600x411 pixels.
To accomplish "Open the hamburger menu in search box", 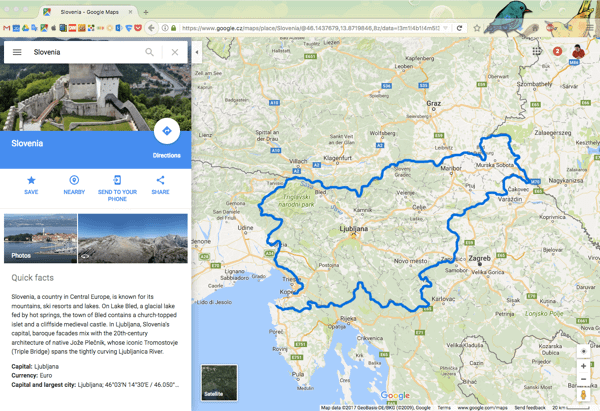I will pyautogui.click(x=17, y=52).
